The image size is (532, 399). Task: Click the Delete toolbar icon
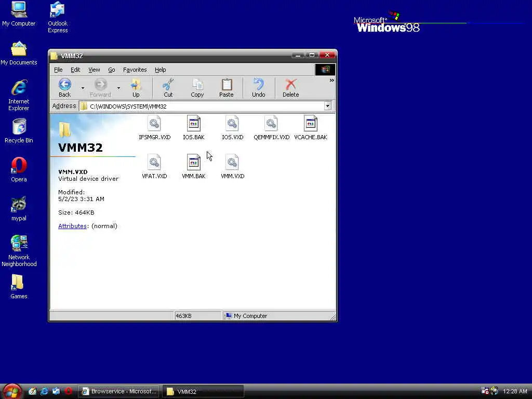click(291, 88)
